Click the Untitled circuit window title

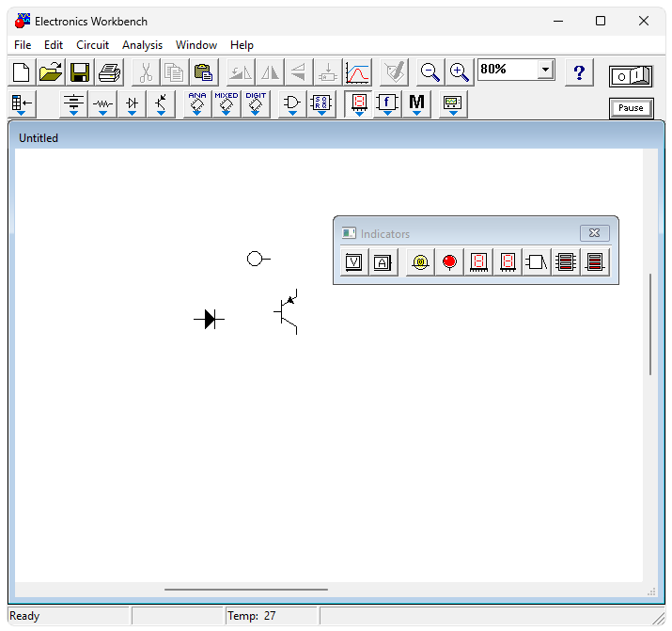(39, 138)
